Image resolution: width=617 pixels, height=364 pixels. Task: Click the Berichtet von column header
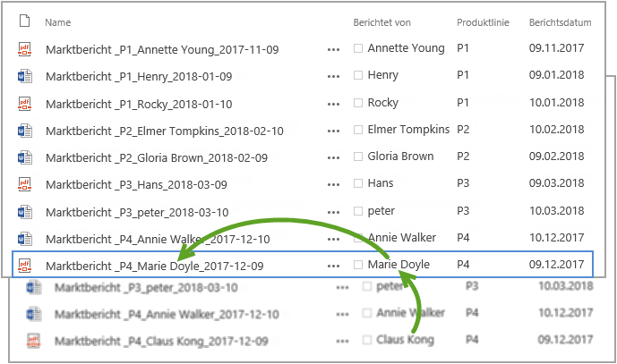[x=382, y=22]
